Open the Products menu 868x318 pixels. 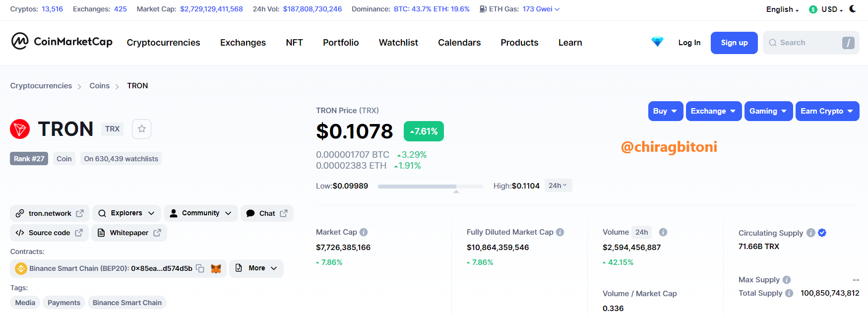point(519,43)
